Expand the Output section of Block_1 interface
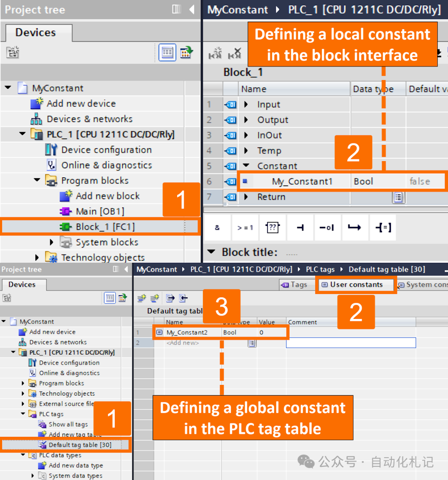448x480 pixels. [246, 120]
